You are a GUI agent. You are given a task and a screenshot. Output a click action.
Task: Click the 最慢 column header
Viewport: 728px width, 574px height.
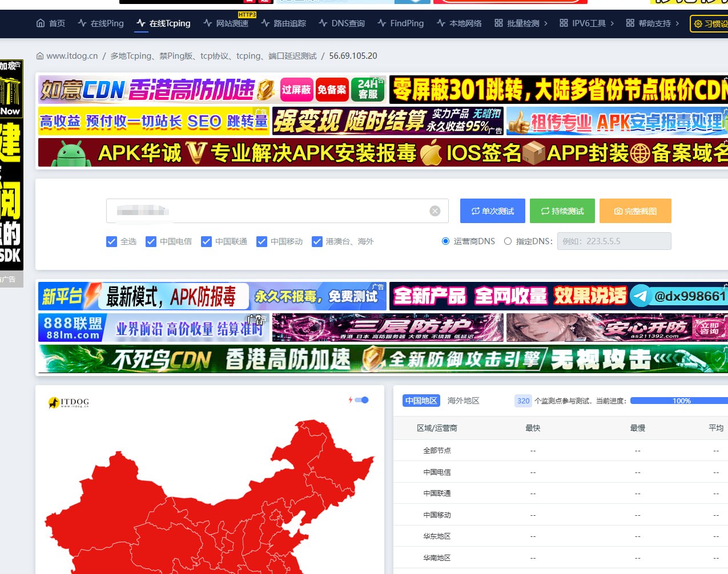coord(637,428)
